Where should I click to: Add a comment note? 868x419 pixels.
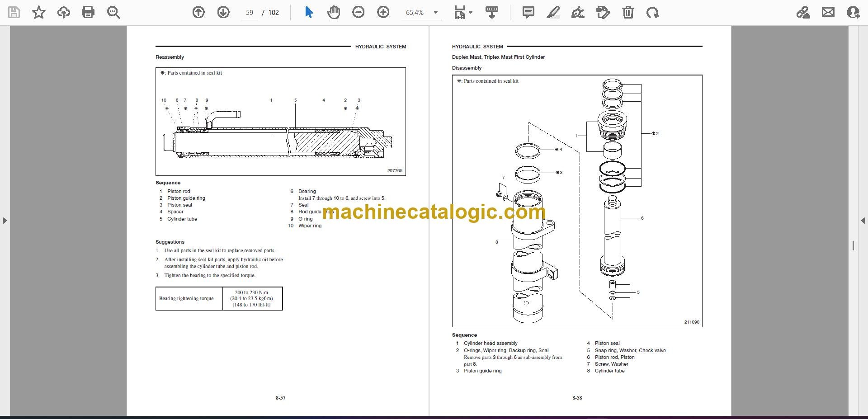(528, 12)
